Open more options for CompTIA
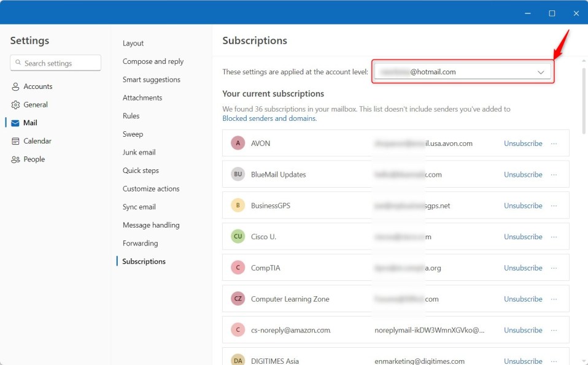Image resolution: width=588 pixels, height=365 pixels. pyautogui.click(x=554, y=268)
